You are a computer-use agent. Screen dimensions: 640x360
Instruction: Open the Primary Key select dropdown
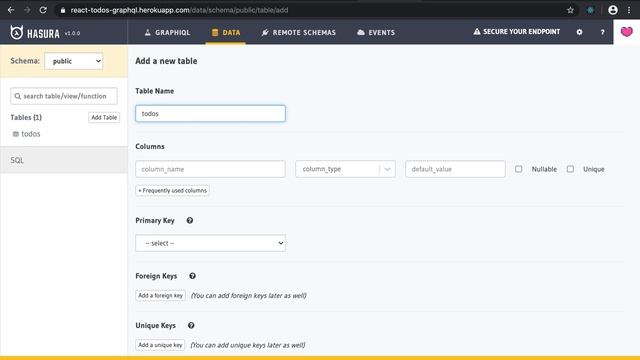point(210,243)
